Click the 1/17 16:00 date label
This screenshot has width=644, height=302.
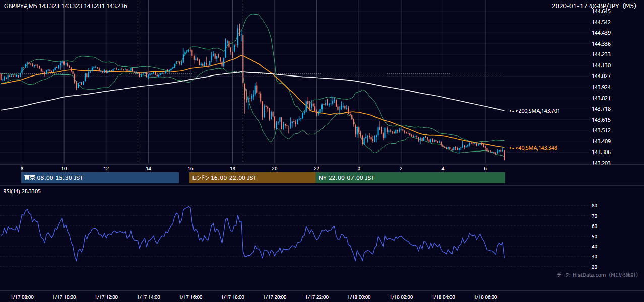click(x=190, y=297)
